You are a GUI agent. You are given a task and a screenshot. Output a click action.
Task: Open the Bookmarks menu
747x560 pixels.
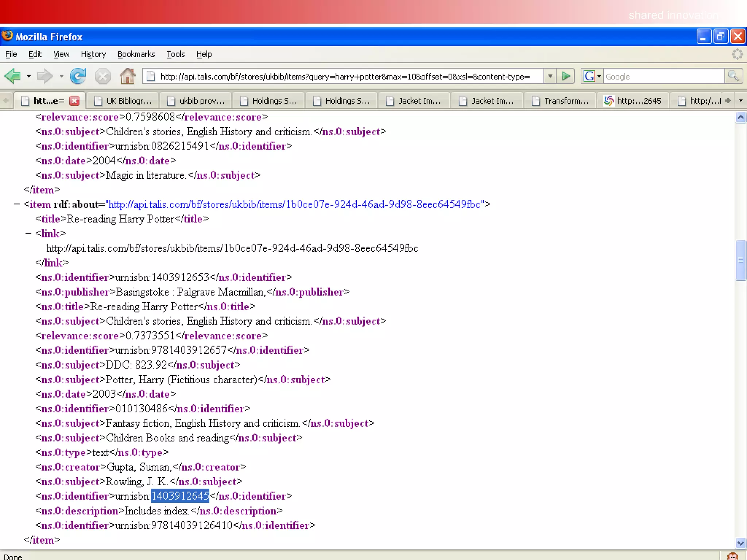[x=136, y=54]
